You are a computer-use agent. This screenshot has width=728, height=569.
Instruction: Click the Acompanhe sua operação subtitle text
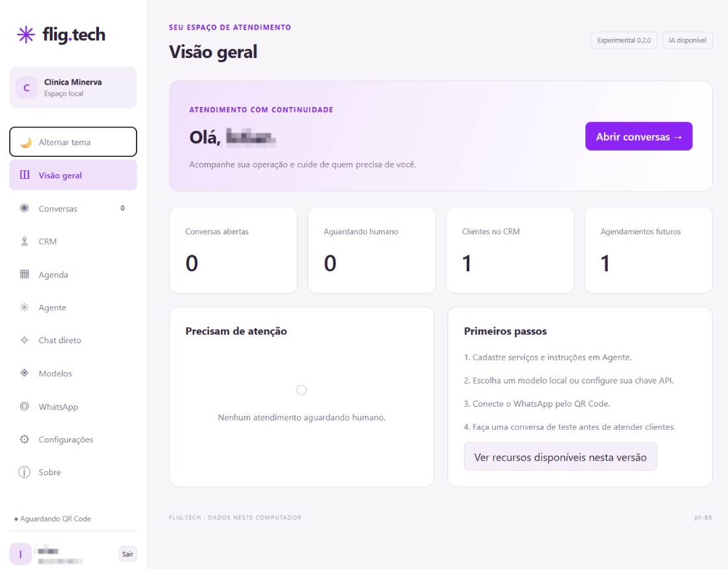pyautogui.click(x=303, y=164)
